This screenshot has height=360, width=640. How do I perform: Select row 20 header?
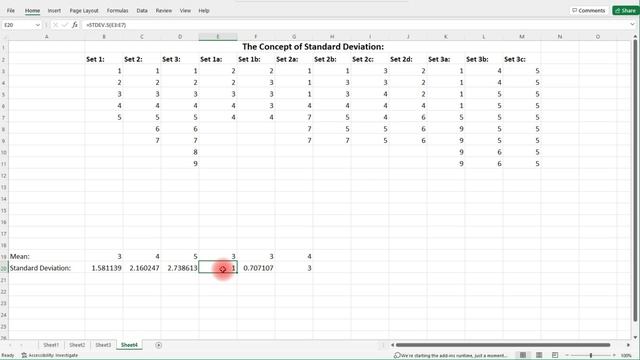(4, 268)
